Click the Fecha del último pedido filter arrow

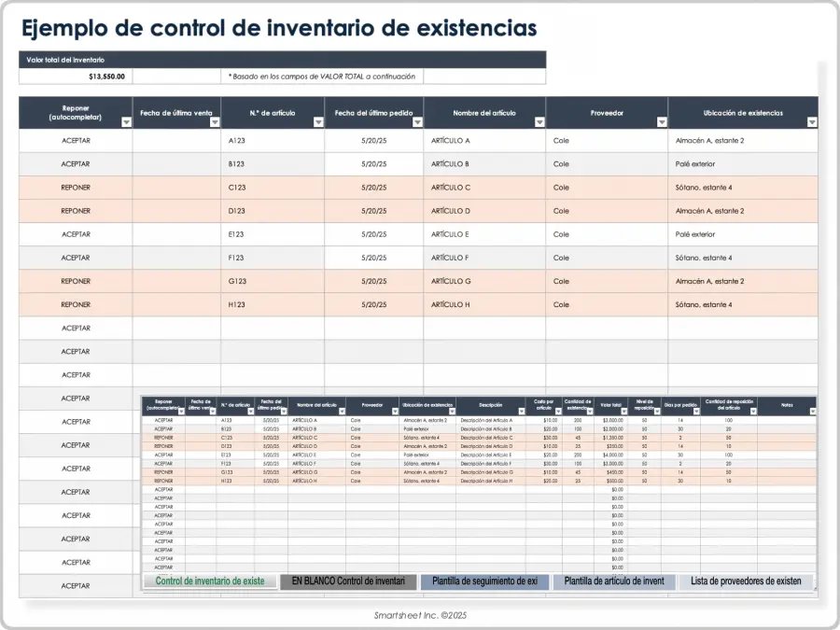point(416,121)
